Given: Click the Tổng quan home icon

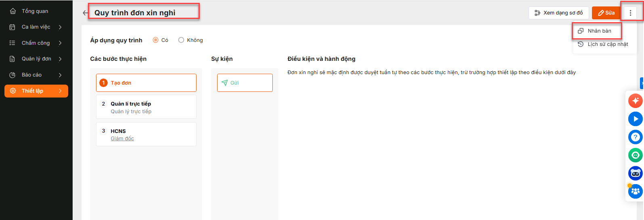Looking at the screenshot, I should (x=13, y=11).
